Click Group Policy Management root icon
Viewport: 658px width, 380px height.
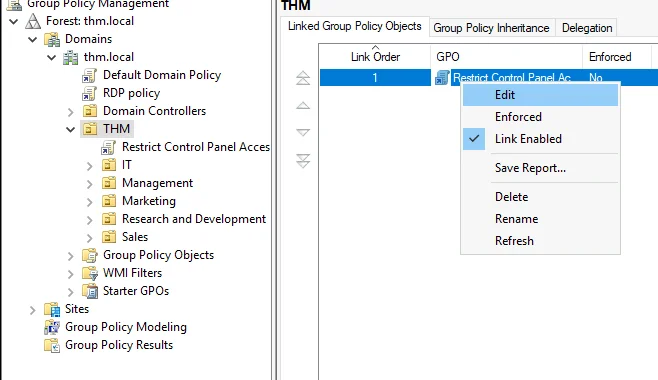(x=14, y=5)
